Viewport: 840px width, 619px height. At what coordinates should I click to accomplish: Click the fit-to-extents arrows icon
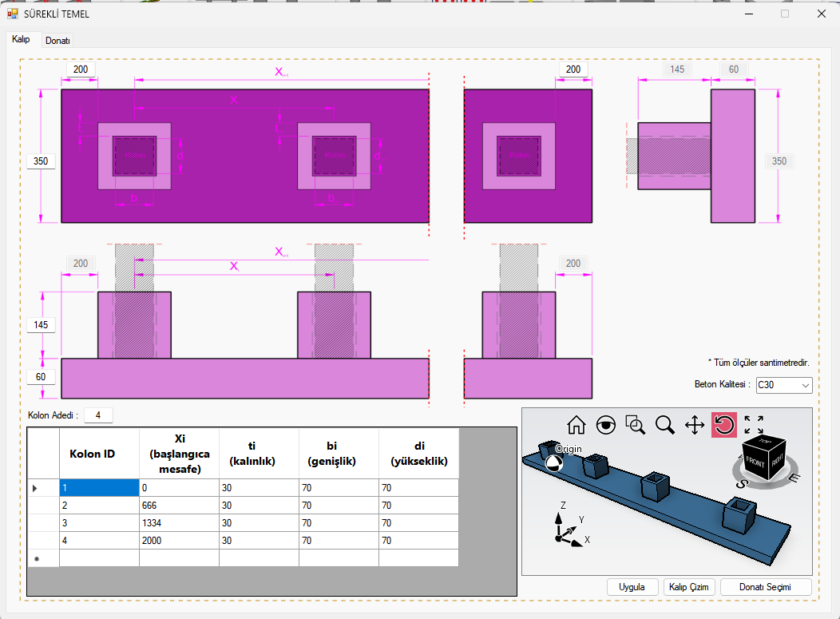(754, 425)
